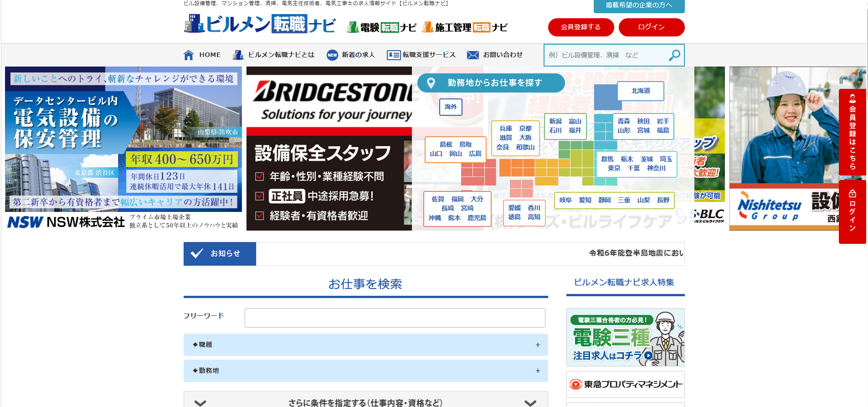Click the NEW badge icon for 新着の求人
Screen dimensions: 868x407
332,55
